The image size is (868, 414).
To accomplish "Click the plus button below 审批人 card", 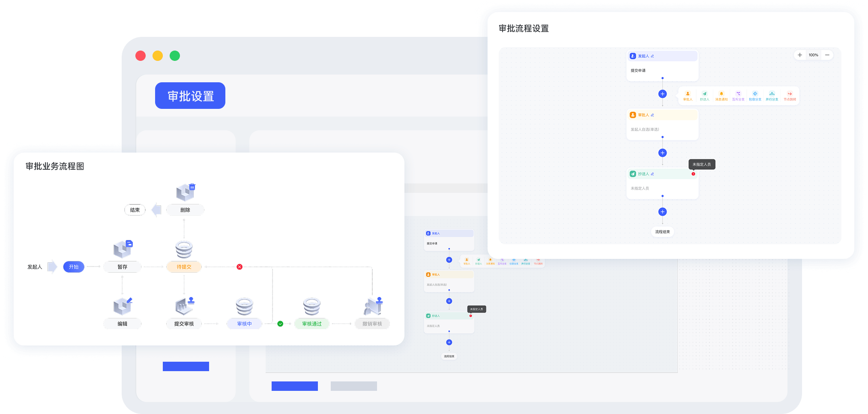I will pyautogui.click(x=662, y=153).
